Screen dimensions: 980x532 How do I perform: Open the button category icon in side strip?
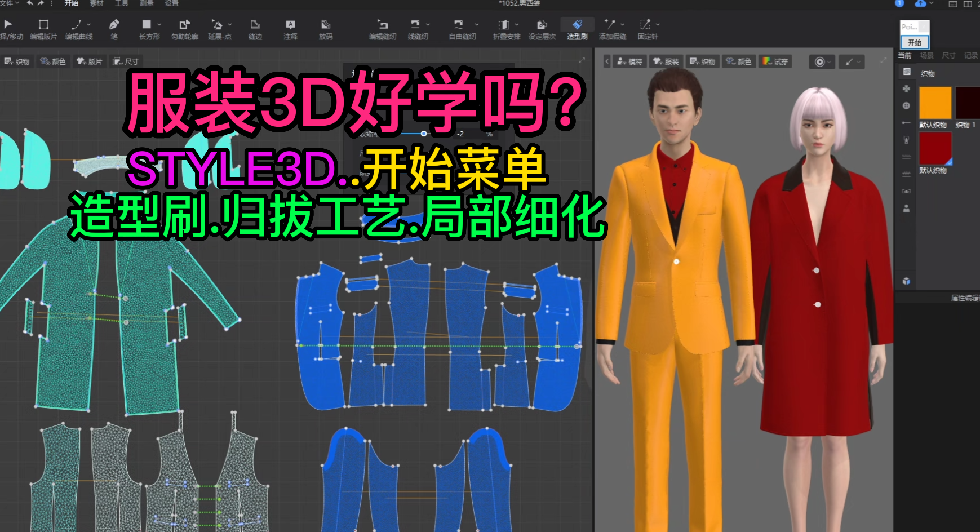pyautogui.click(x=906, y=105)
